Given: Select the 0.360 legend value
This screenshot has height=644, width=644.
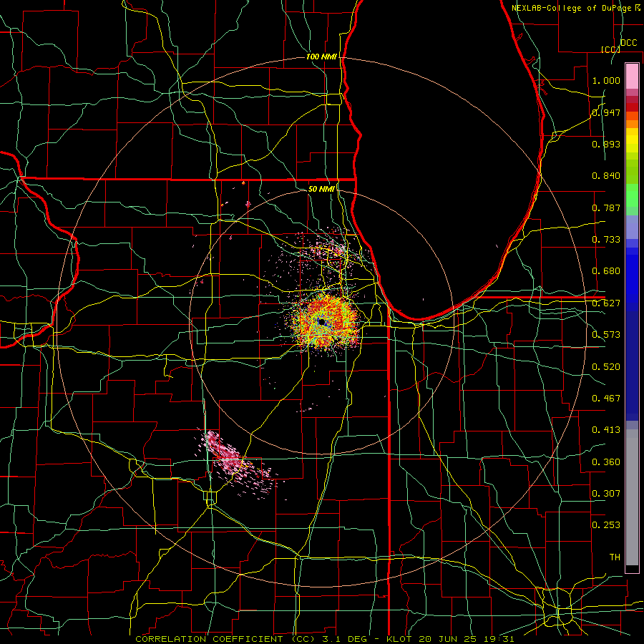Looking at the screenshot, I should 606,462.
